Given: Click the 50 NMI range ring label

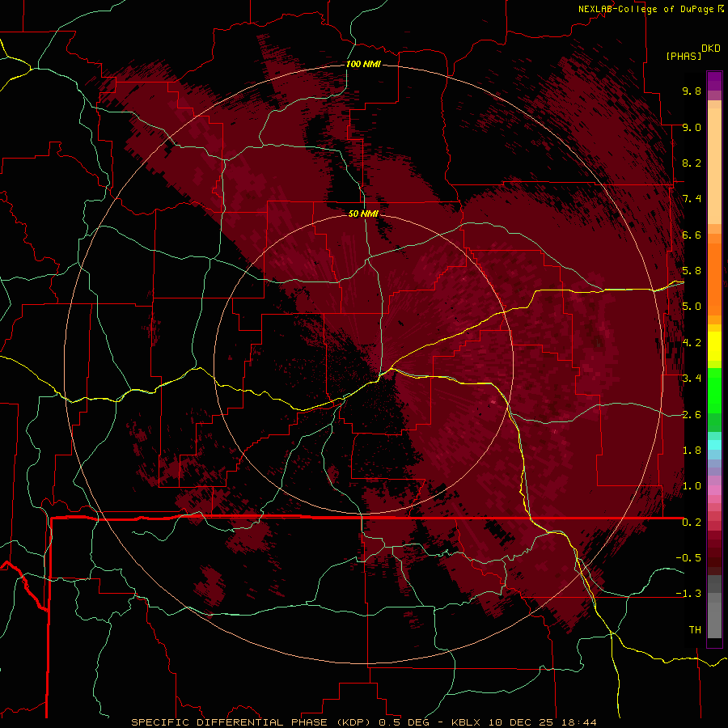Looking at the screenshot, I should [363, 214].
